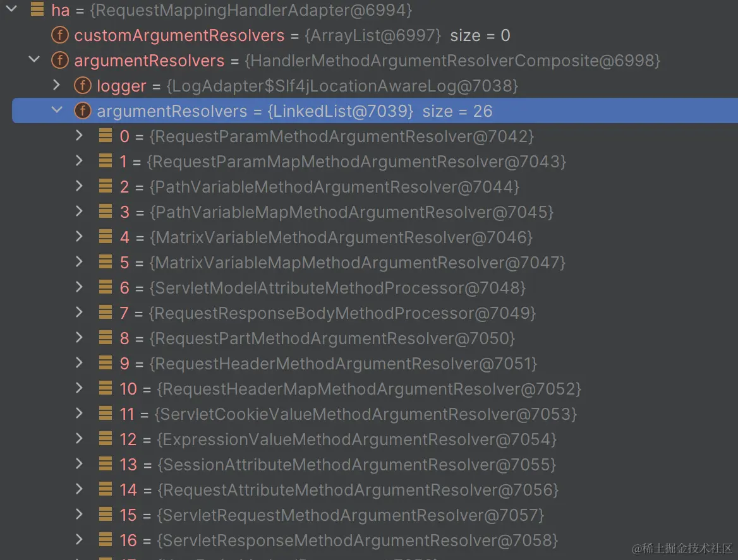Click the list element icon for index 13
The image size is (738, 560).
coord(106,464)
